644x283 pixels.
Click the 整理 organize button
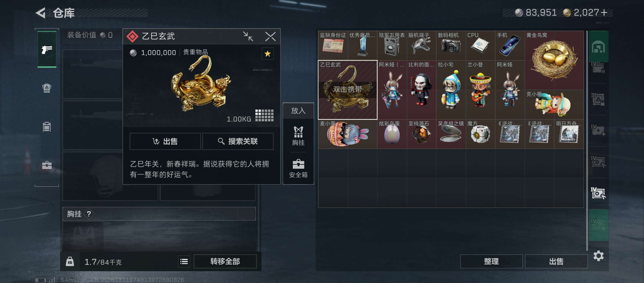click(491, 261)
